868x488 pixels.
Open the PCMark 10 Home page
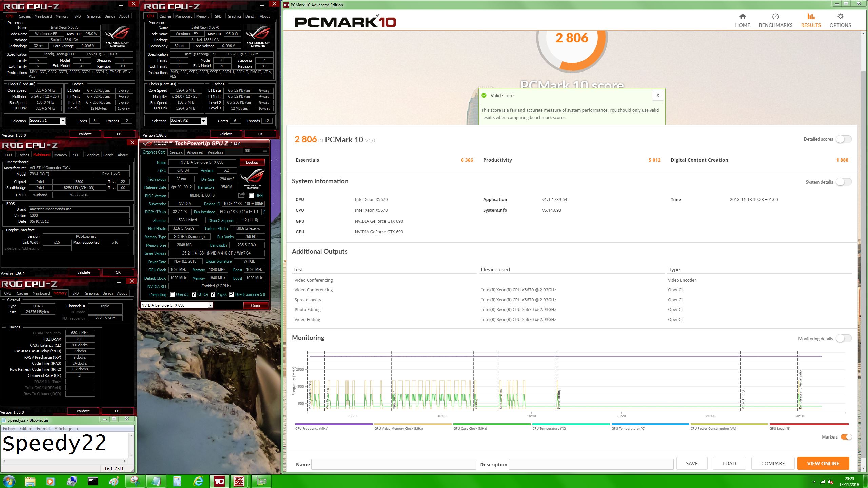pos(742,21)
